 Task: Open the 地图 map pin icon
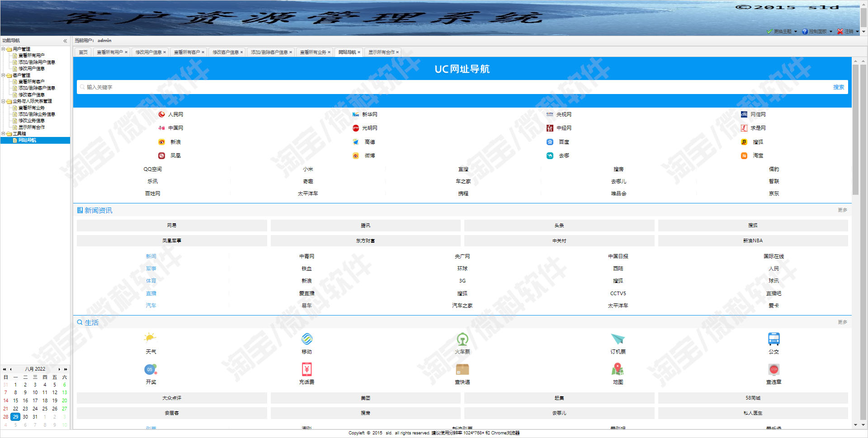coord(618,369)
